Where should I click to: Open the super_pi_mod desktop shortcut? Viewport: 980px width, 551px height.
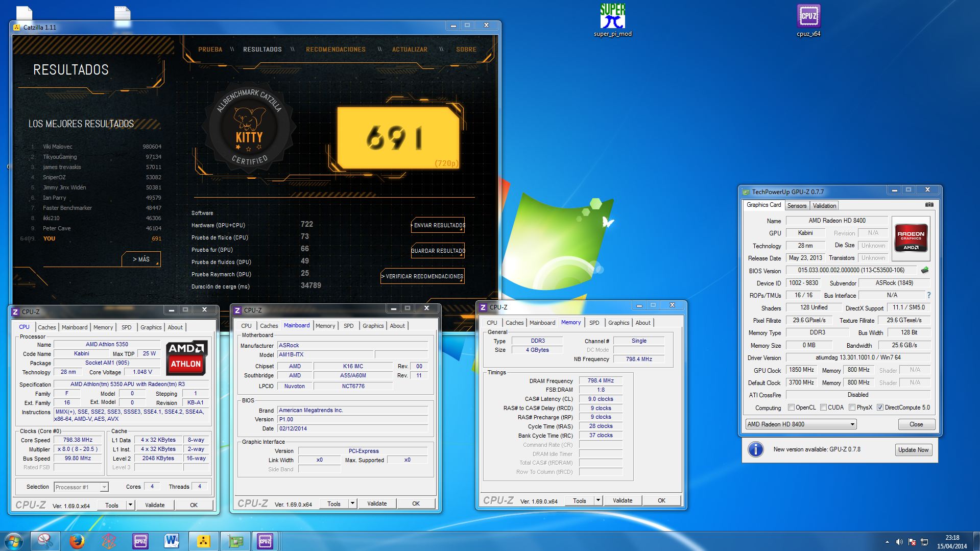pos(612,20)
